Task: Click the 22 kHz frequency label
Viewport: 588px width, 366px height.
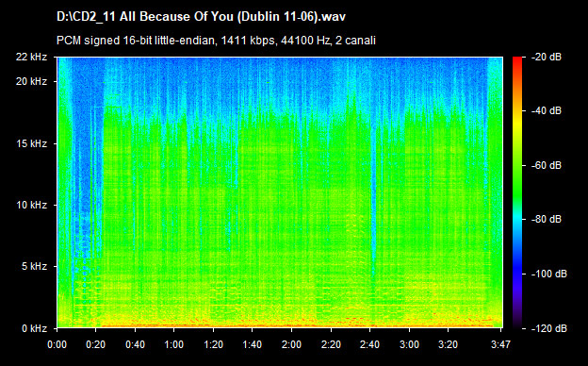Action: point(31,57)
